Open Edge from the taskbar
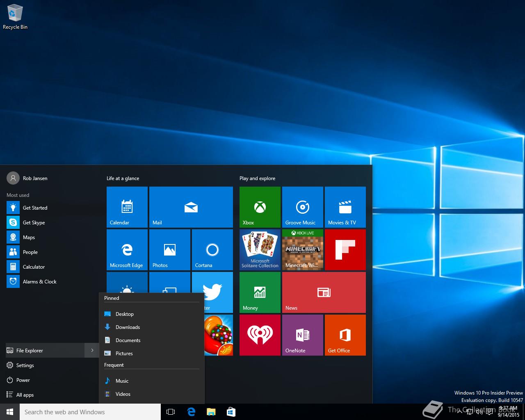Screen dimensions: 525x420 191,412
